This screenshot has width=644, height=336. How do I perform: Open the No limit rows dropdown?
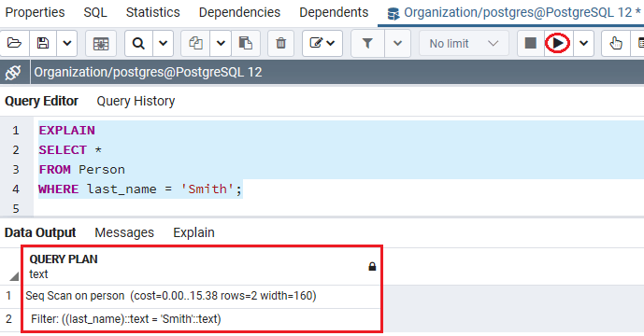464,44
